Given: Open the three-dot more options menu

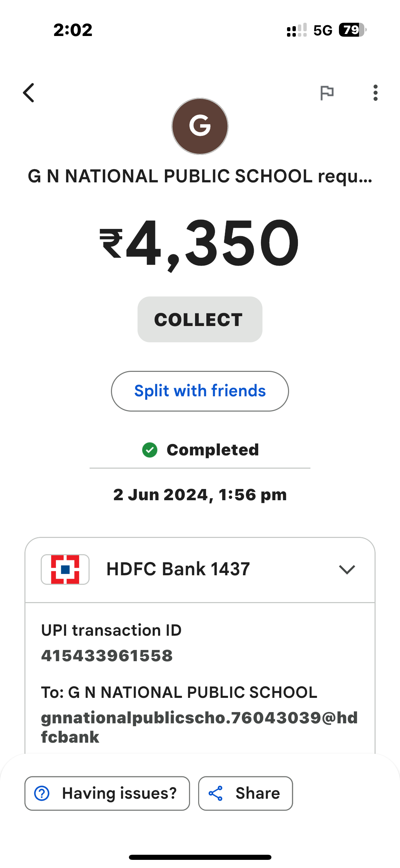Looking at the screenshot, I should click(x=375, y=93).
